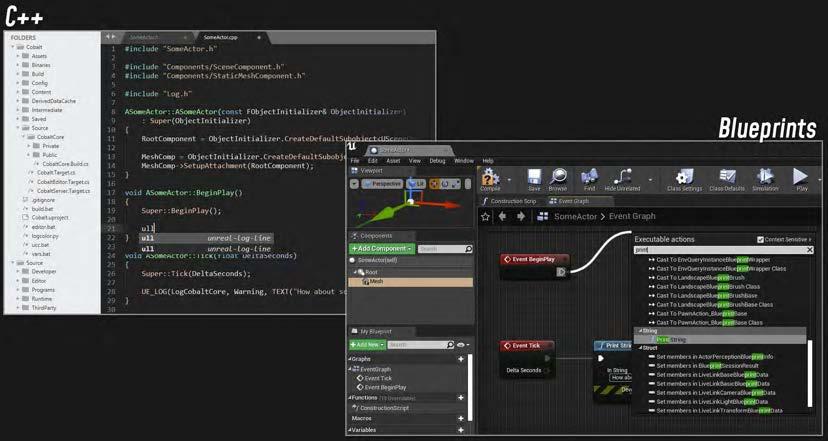This screenshot has width=828, height=441.
Task: Open the Perspective view dropdown
Action: [381, 184]
